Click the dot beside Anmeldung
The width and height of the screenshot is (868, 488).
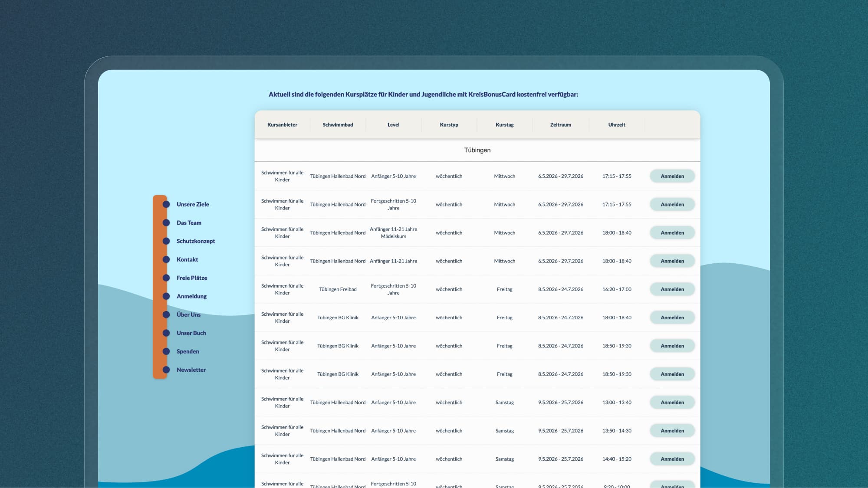166,296
